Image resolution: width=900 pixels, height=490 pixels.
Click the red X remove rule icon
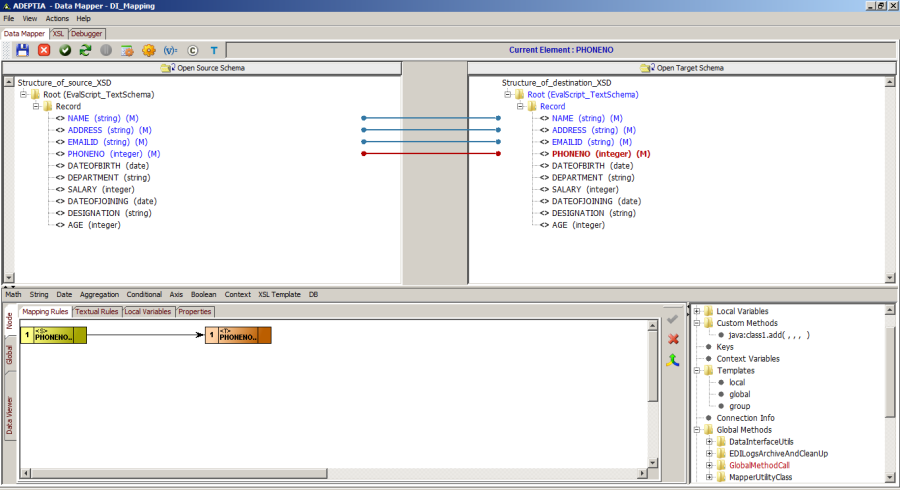pyautogui.click(x=673, y=339)
